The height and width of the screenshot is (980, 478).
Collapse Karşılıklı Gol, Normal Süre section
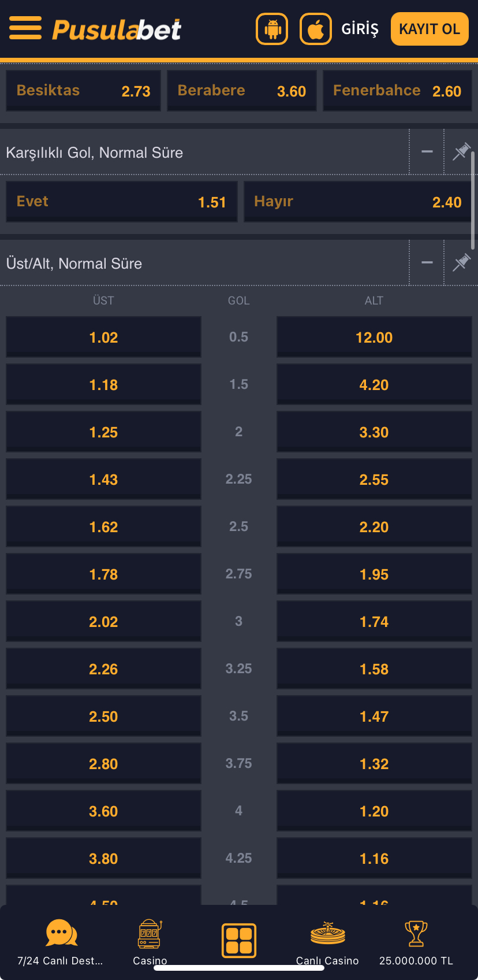[x=427, y=152]
